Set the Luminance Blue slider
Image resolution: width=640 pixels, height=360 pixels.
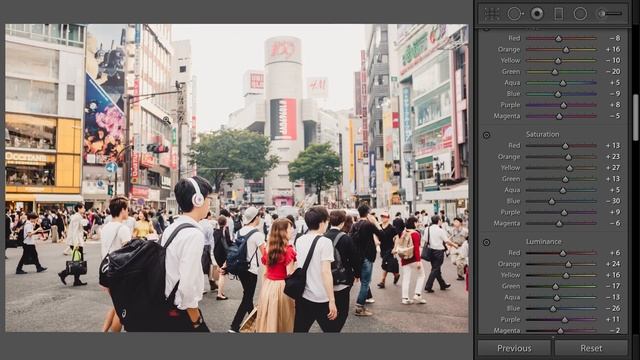(561, 309)
